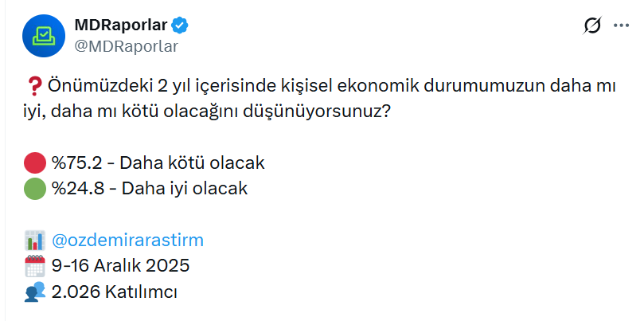Open the three-dot more options menu
This screenshot has height=321, width=644.
coord(622,26)
